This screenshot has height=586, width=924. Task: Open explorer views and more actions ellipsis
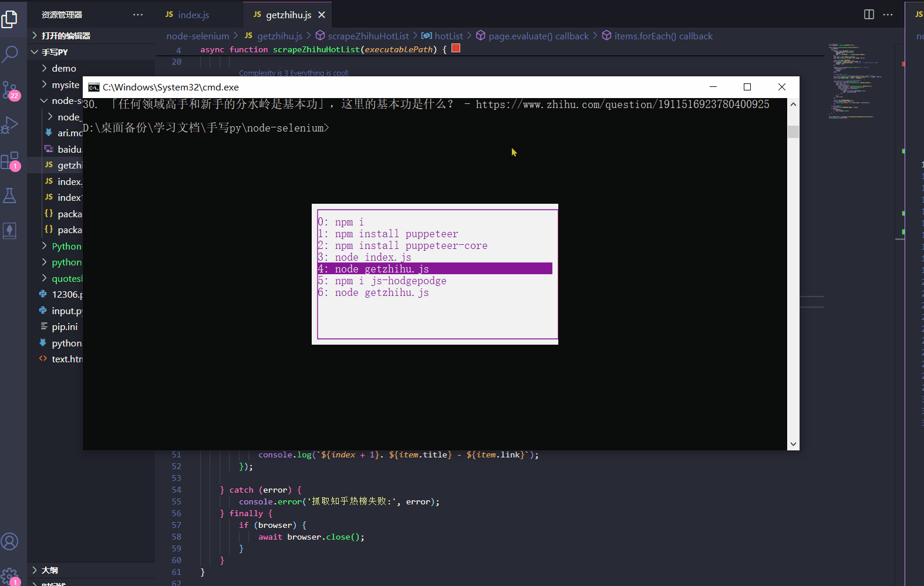138,15
